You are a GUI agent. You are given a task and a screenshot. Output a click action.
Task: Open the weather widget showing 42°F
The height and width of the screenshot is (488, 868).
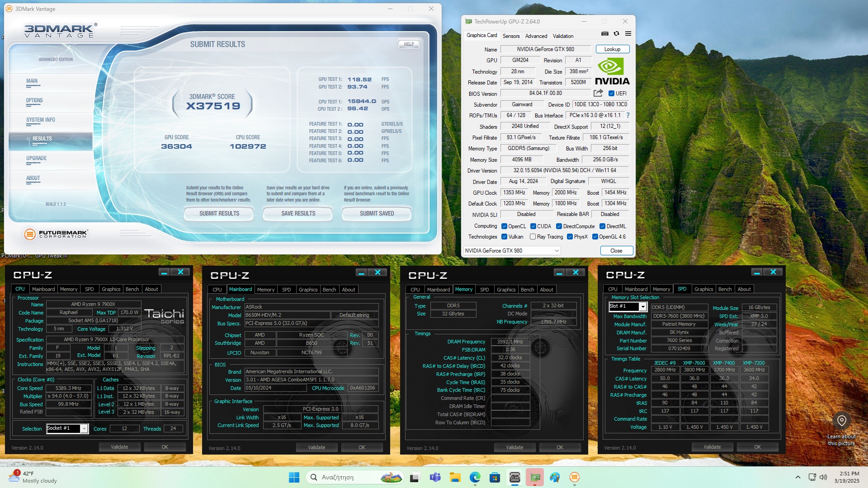pyautogui.click(x=33, y=477)
